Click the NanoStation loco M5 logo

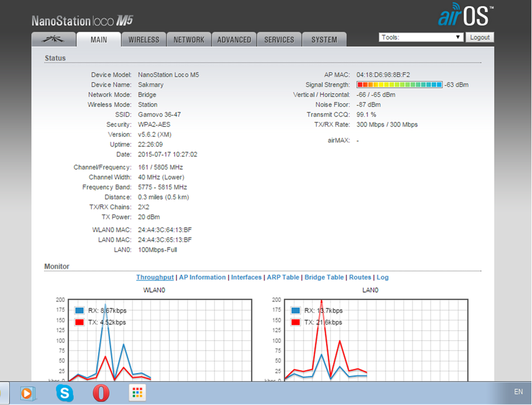coord(83,21)
